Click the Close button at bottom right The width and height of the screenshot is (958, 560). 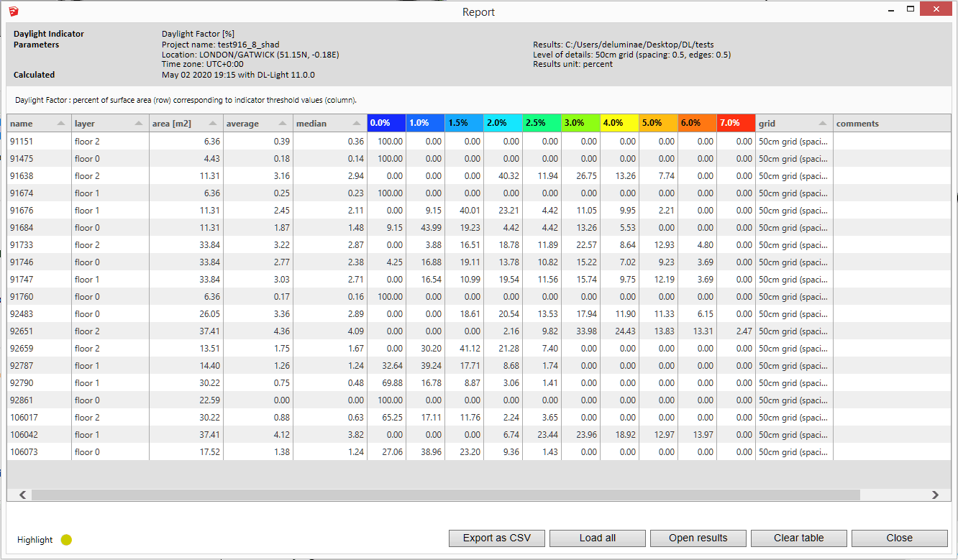tap(900, 538)
